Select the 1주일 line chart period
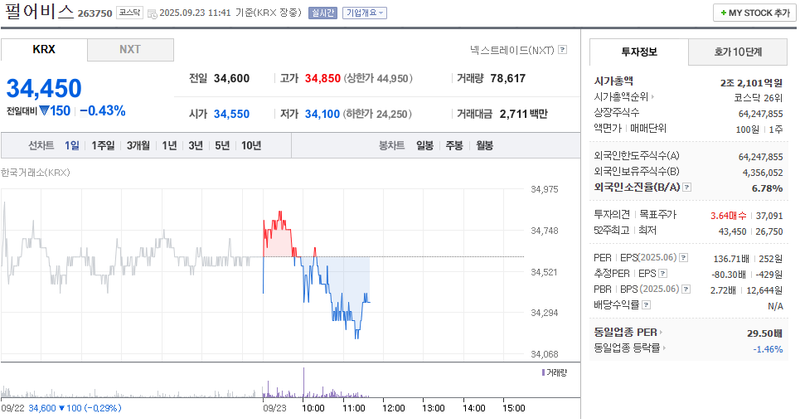This screenshot has height=419, width=800. point(103,145)
